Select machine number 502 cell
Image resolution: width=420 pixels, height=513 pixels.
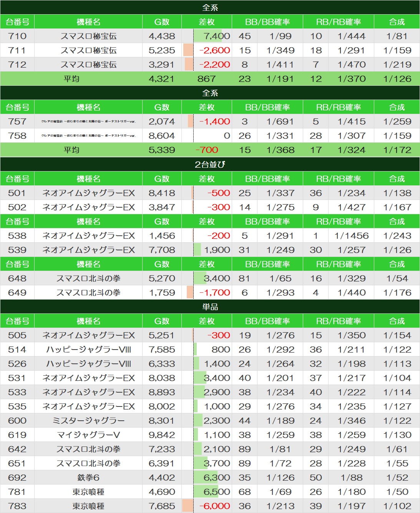tap(17, 207)
